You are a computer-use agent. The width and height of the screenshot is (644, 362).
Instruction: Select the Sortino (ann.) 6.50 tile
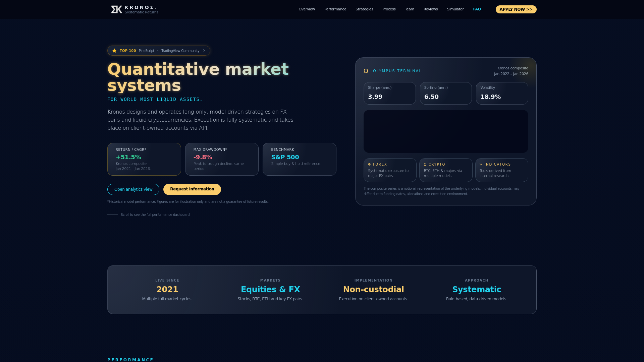[446, 94]
